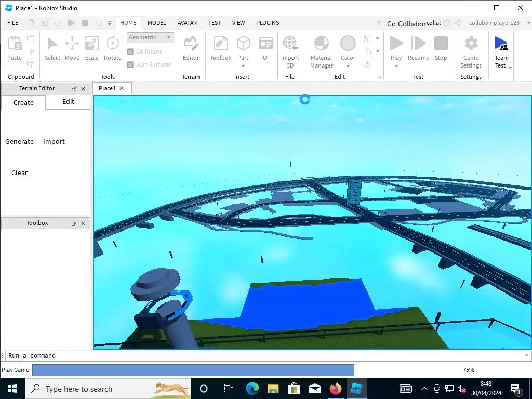Toggle the Collisions checkbox

pyautogui.click(x=130, y=51)
